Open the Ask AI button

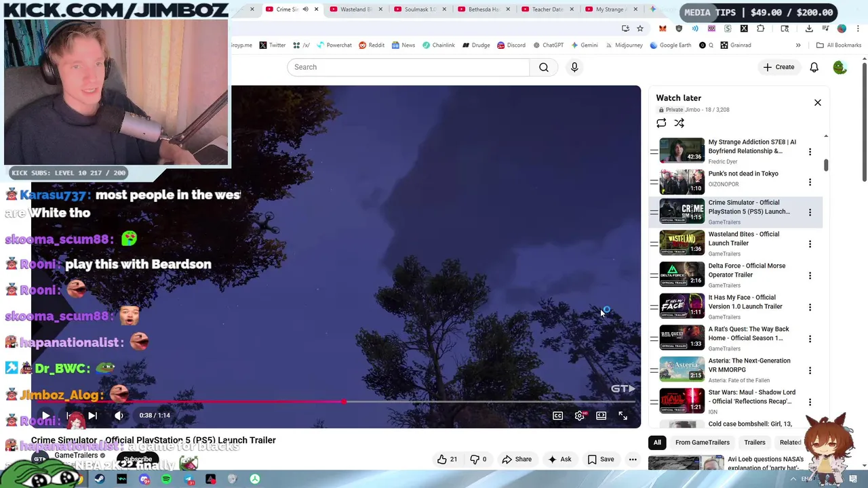click(x=559, y=459)
